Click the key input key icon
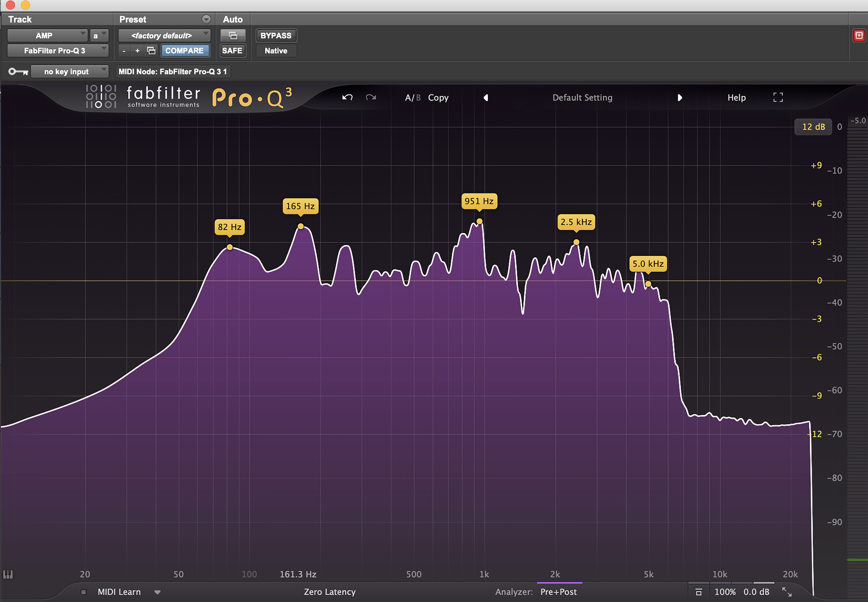This screenshot has height=602, width=868. 18,71
